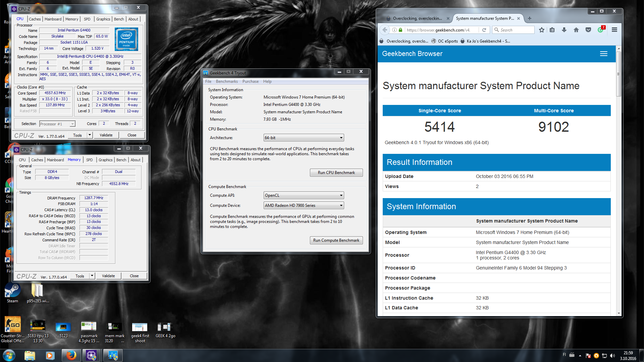The height and width of the screenshot is (362, 644).
Task: Open the Purchase menu in Geekbench 4
Action: click(251, 81)
